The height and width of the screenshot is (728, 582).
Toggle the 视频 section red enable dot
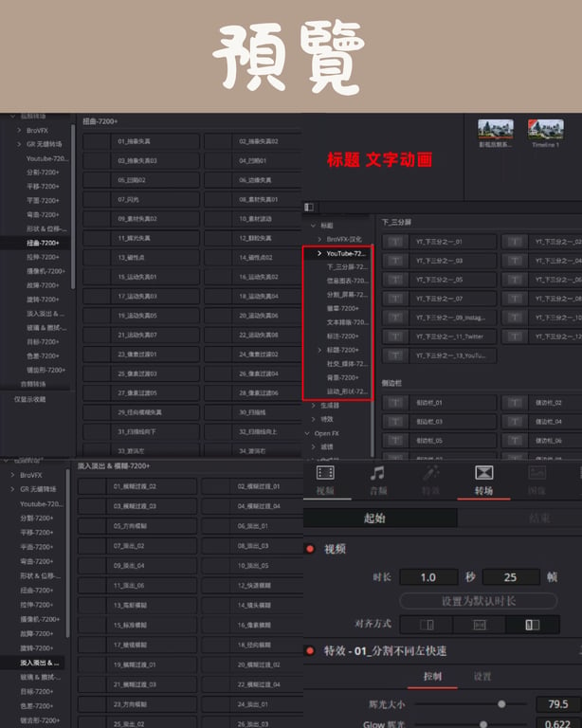[x=310, y=549]
